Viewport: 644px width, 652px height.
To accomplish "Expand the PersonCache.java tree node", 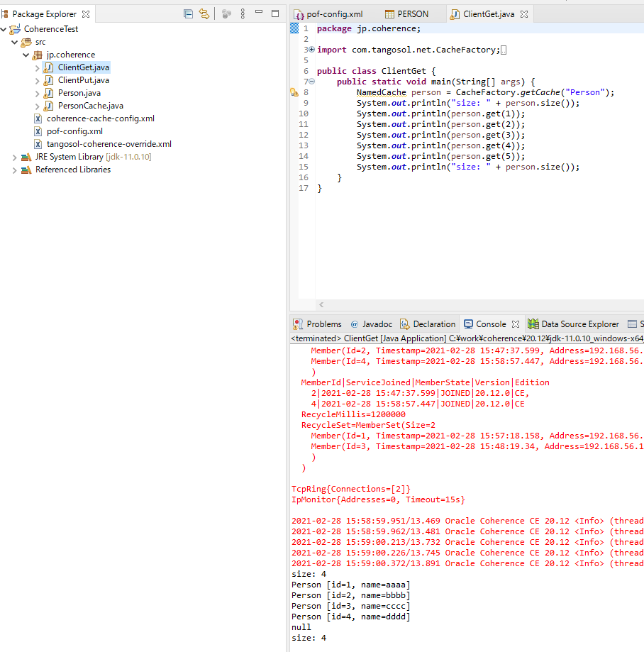I will [x=37, y=106].
